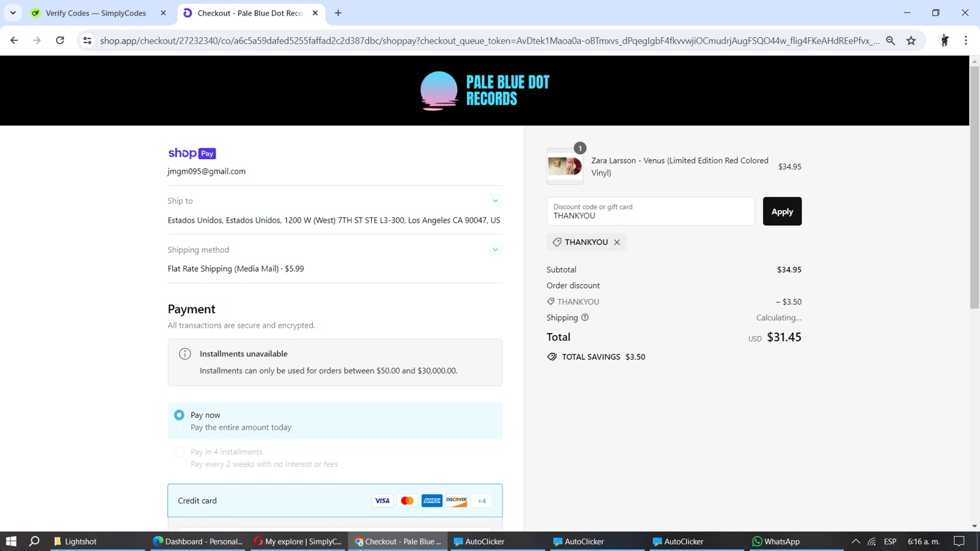
Task: Remove the THANKYOU discount tag
Action: tap(617, 242)
